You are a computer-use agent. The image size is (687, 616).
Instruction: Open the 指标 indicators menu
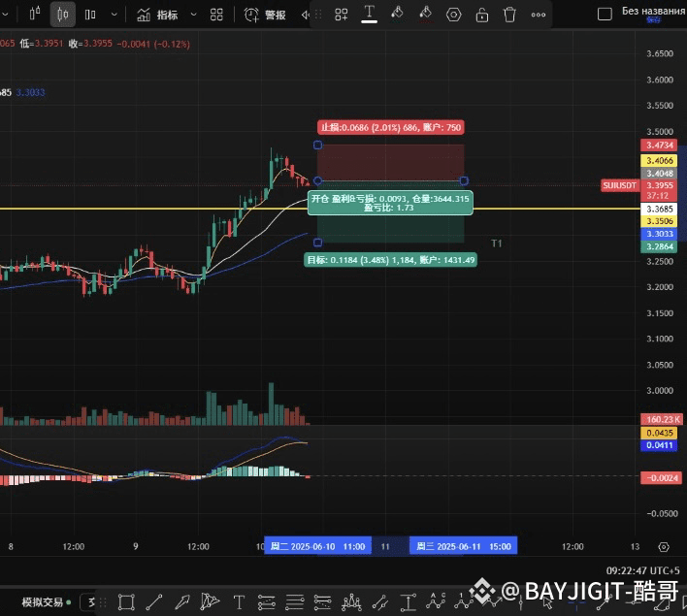pyautogui.click(x=157, y=15)
